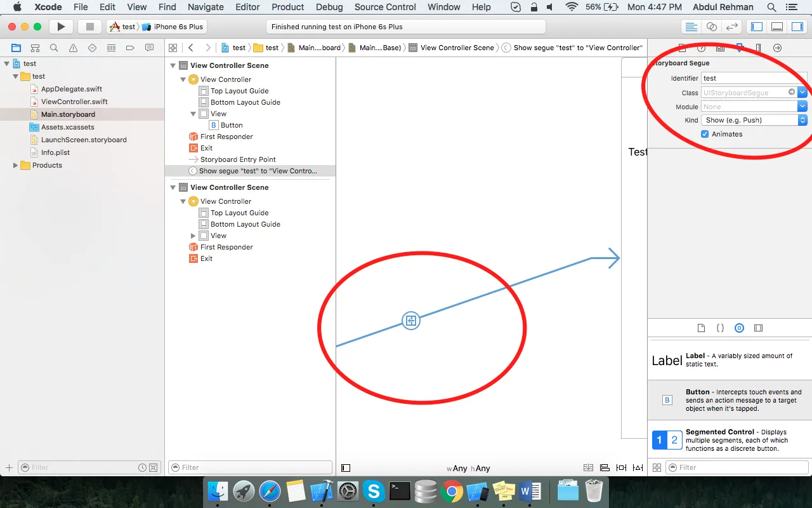Show the Size inspector ruler icon
This screenshot has height=508, width=812.
click(x=758, y=48)
